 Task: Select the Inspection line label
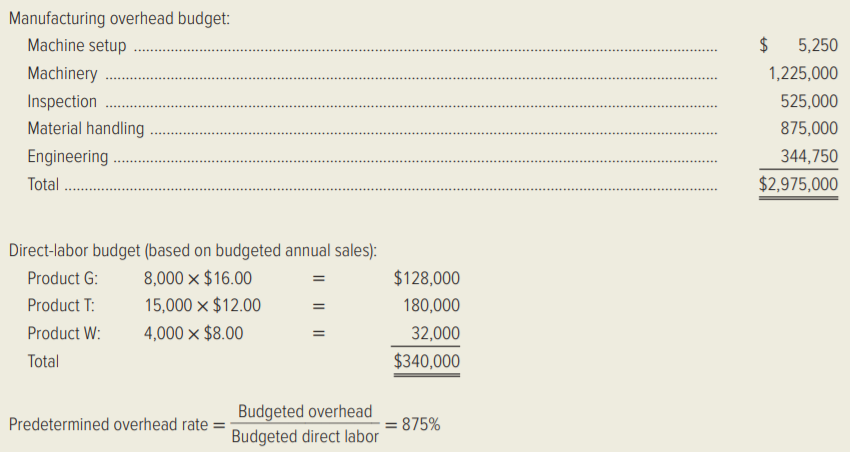[x=62, y=101]
